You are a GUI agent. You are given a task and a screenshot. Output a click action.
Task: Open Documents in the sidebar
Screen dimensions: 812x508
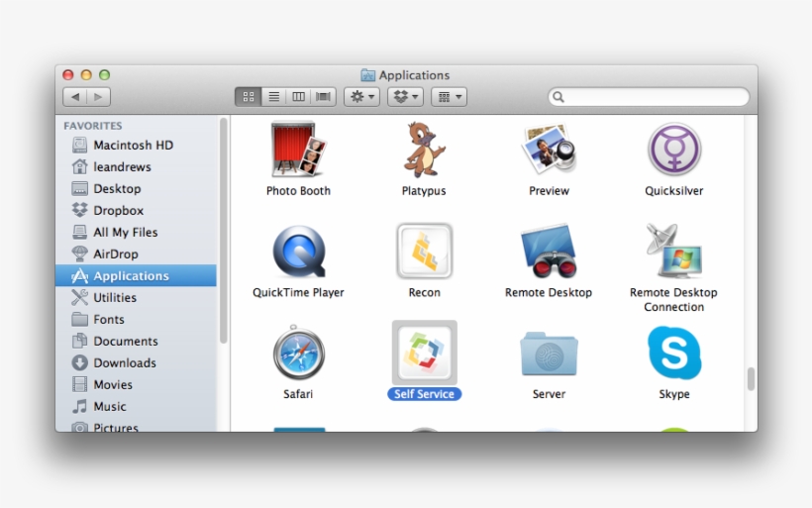tap(136, 341)
